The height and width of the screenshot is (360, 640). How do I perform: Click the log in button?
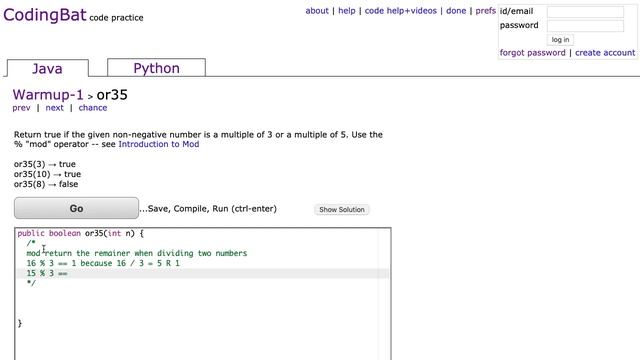tap(560, 40)
